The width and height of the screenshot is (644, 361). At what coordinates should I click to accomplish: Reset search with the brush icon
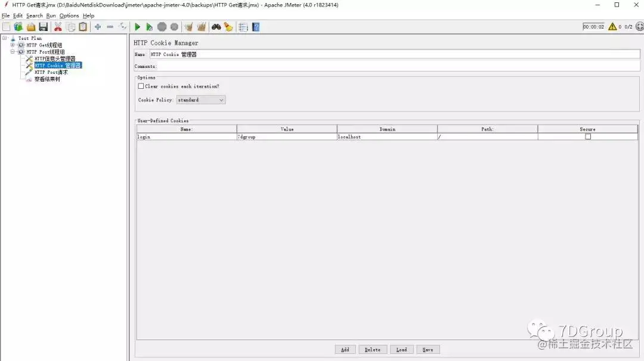228,27
